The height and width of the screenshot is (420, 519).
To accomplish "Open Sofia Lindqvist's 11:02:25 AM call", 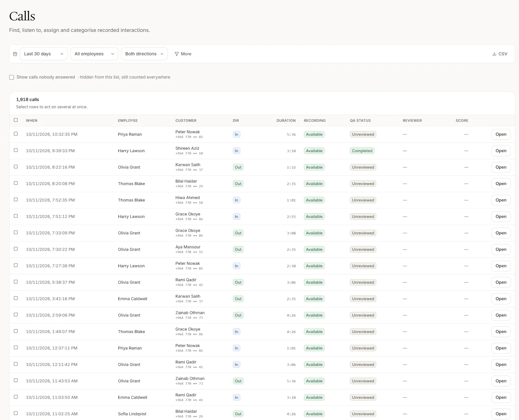I will tap(501, 414).
